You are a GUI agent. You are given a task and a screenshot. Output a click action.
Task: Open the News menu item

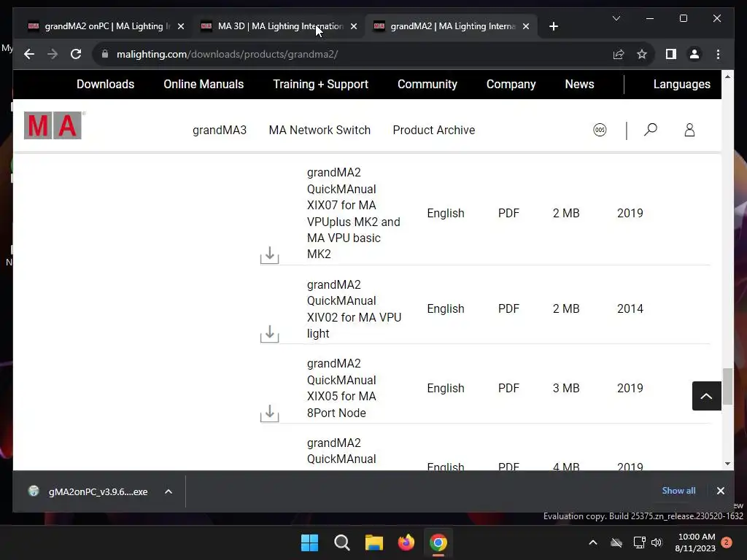pos(579,85)
